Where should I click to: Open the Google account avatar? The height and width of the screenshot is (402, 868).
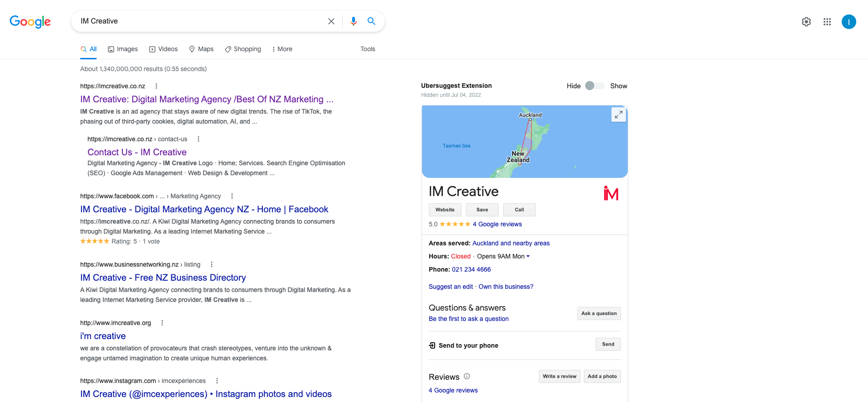849,22
